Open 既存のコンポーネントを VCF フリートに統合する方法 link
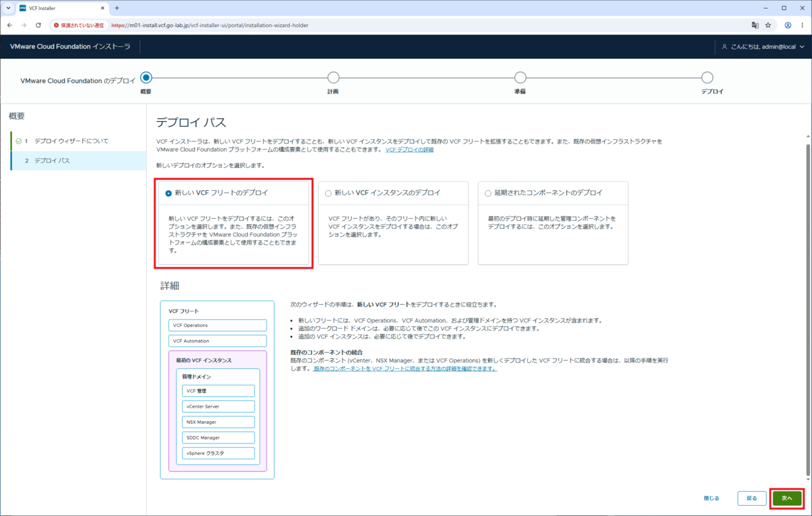The width and height of the screenshot is (812, 516). click(405, 369)
